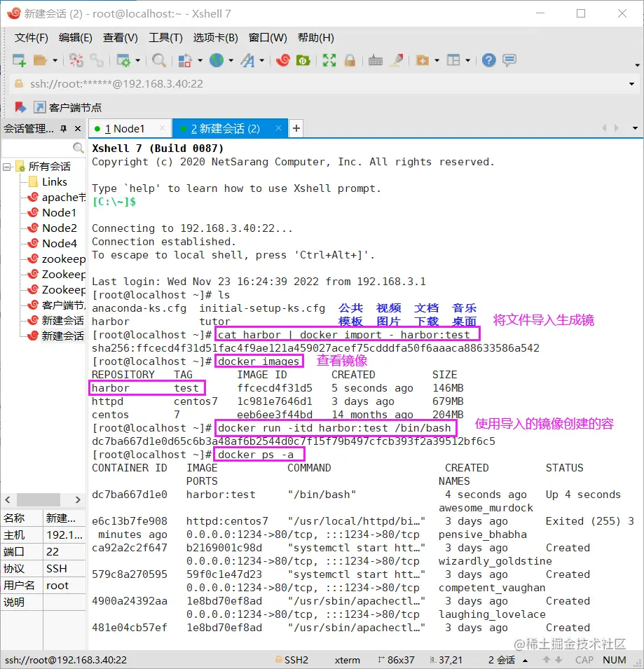Viewport: 644px width, 669px height.
Task: Click the Find magnifier icon in the toolbar
Action: click(x=159, y=60)
